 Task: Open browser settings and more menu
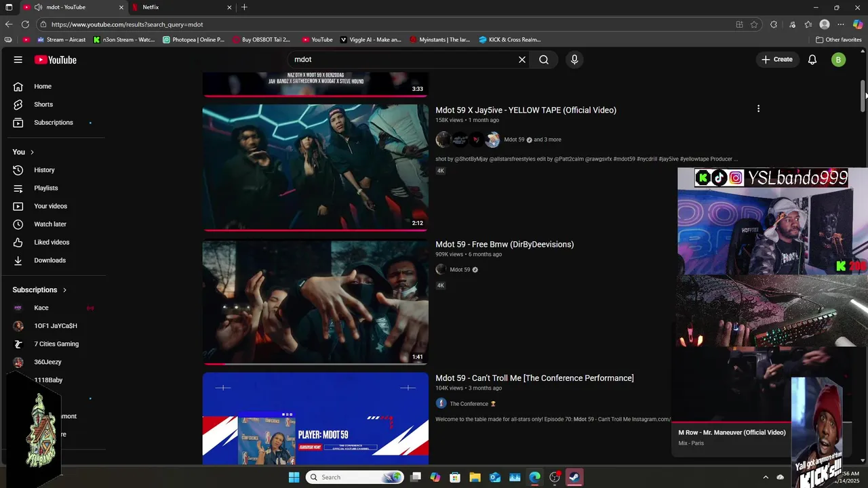841,24
